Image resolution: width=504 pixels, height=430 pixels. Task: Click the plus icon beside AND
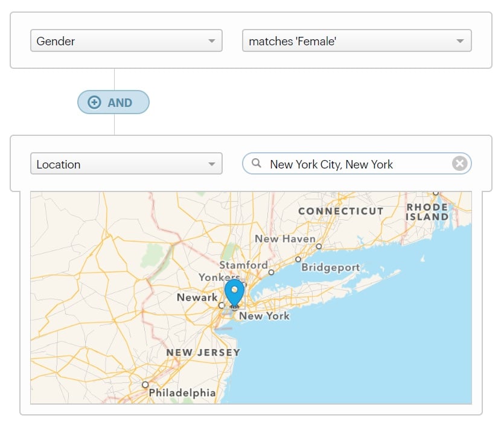click(x=94, y=103)
